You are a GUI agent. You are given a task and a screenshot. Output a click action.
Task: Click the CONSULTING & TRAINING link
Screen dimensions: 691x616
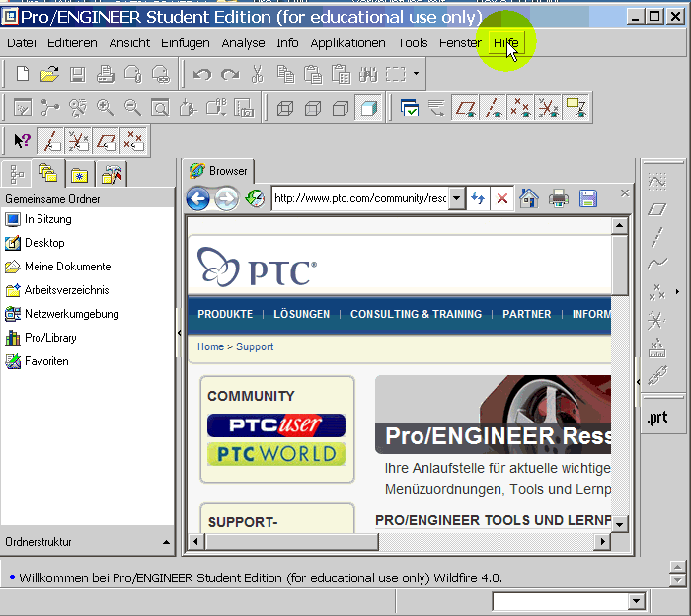tap(416, 314)
